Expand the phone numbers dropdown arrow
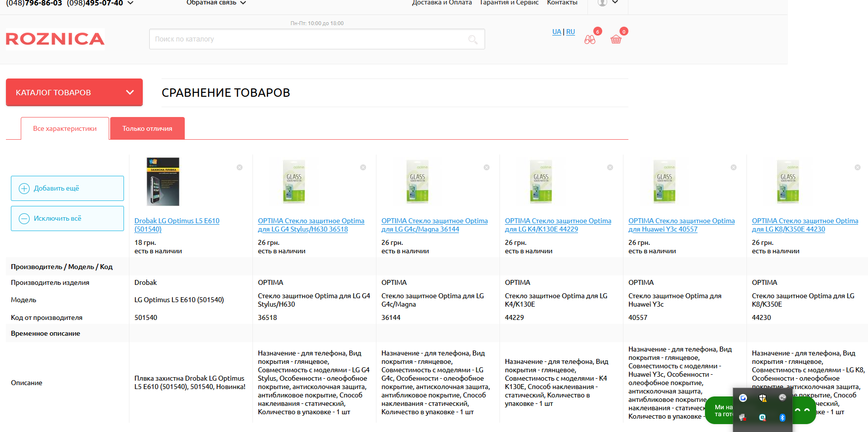This screenshot has width=868, height=432. point(130,3)
